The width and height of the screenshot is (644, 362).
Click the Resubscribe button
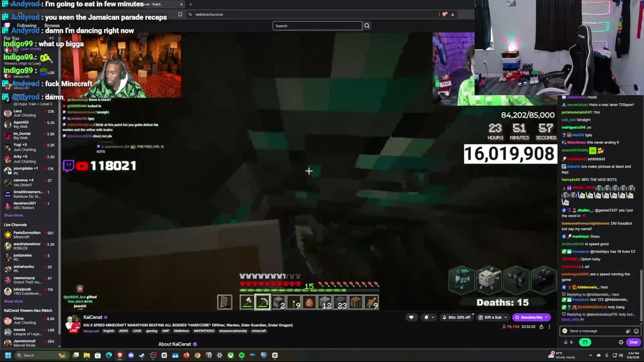531,317
